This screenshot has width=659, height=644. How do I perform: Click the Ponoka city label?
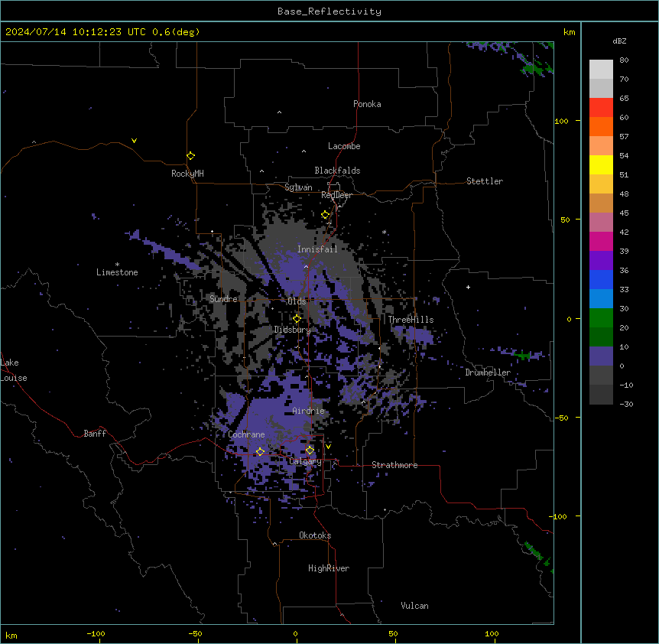tap(367, 104)
